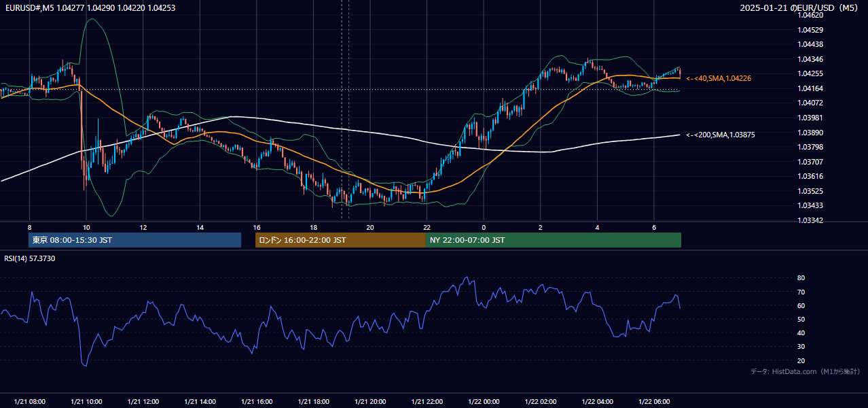Click the hour tick '14' under the price chart
Viewport: 868px width, 408px height.
click(x=200, y=227)
